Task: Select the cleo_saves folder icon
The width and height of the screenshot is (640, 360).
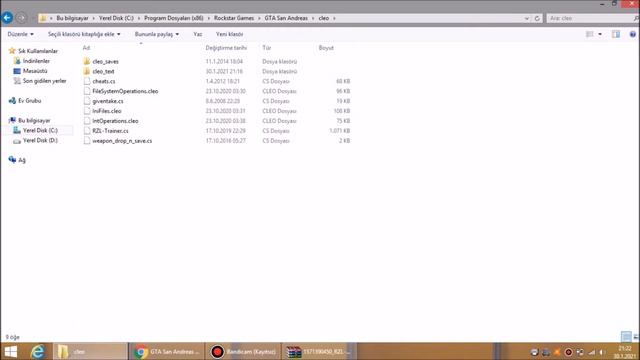Action: tap(87, 61)
